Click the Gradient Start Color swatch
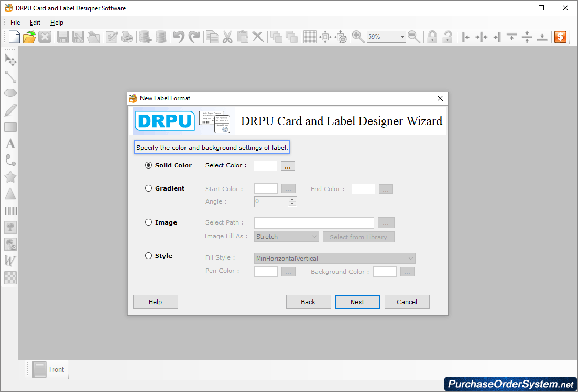This screenshot has height=392, width=578. pyautogui.click(x=266, y=188)
